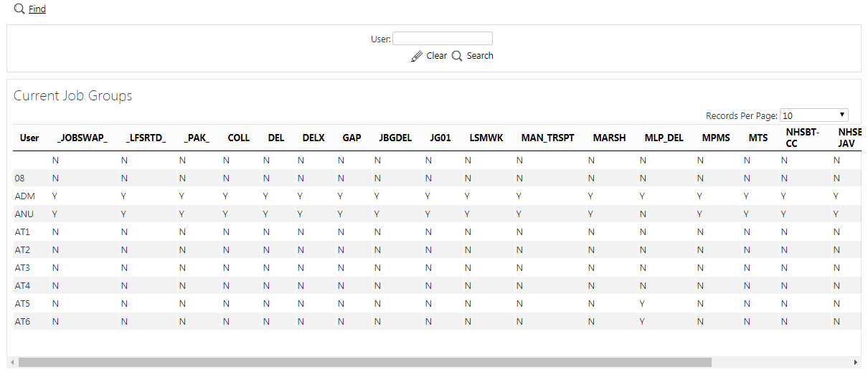This screenshot has height=377, width=868.
Task: Click the left arrow of horizontal scrollbar
Action: coord(12,363)
